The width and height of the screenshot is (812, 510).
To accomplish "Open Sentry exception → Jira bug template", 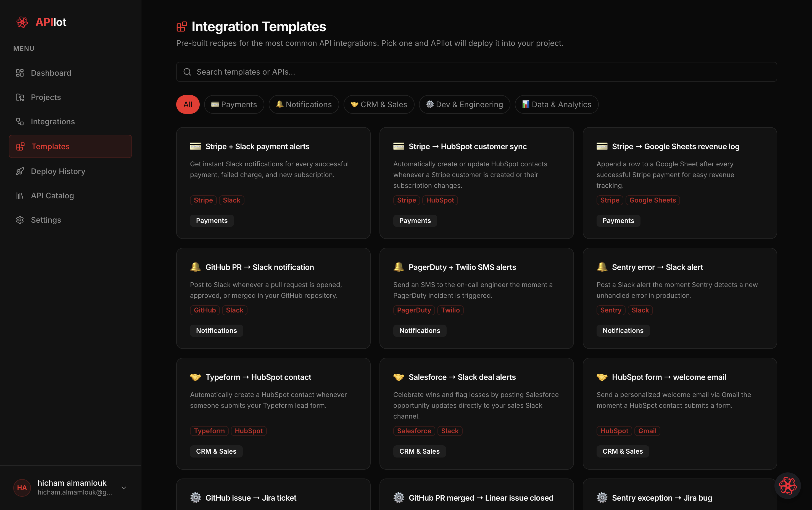I will click(x=680, y=495).
